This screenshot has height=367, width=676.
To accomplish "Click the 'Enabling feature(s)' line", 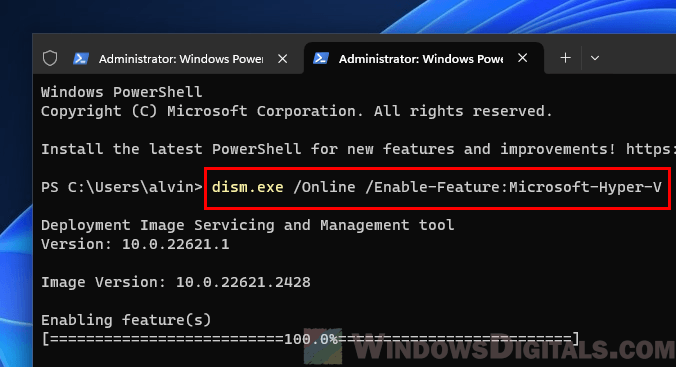I will click(126, 320).
